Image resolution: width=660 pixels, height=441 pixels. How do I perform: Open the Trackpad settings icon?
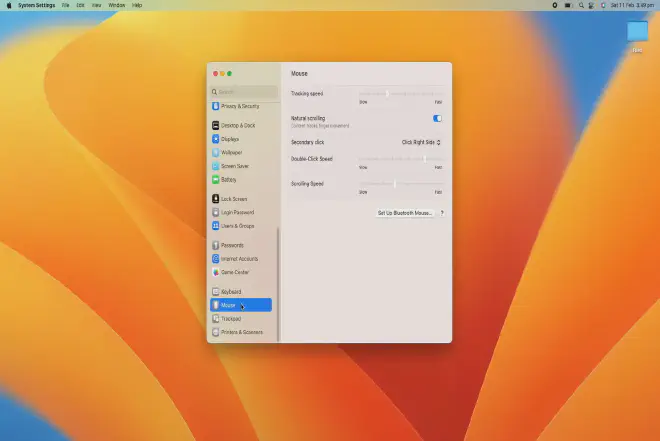216,319
